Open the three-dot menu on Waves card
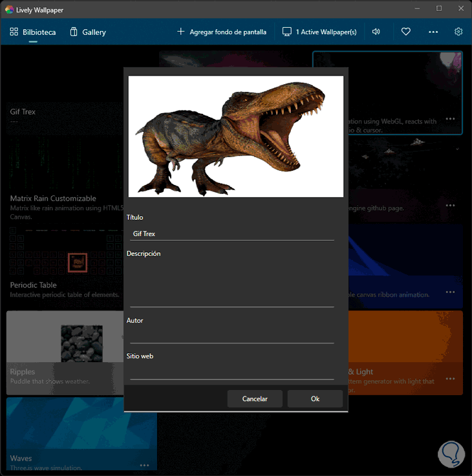Image resolution: width=472 pixels, height=476 pixels. pos(144,465)
